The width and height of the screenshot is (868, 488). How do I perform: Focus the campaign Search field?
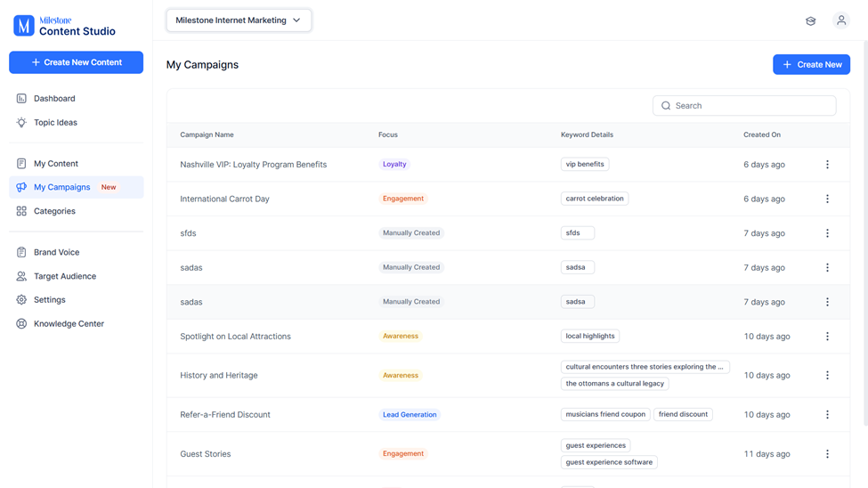click(744, 106)
